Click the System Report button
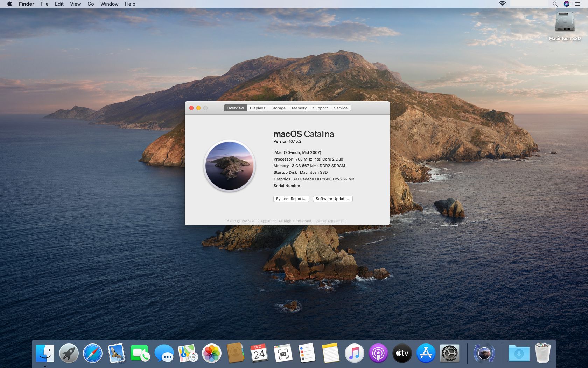The image size is (588, 368). point(291,199)
